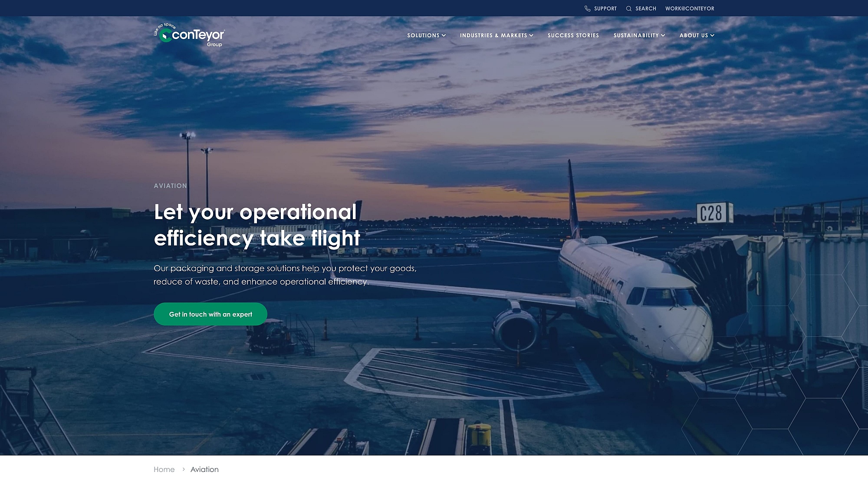Click the Search magnifier icon

[x=629, y=8]
